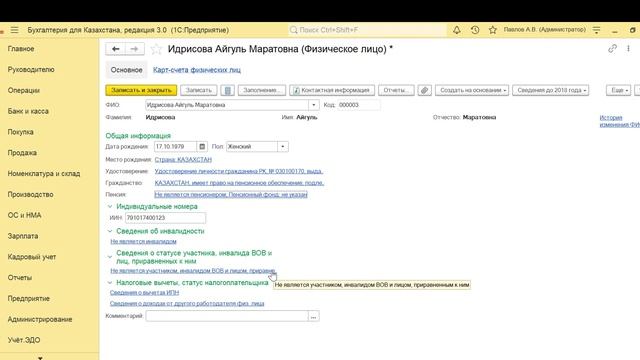Open settings lines icon in top bar

(x=596, y=30)
